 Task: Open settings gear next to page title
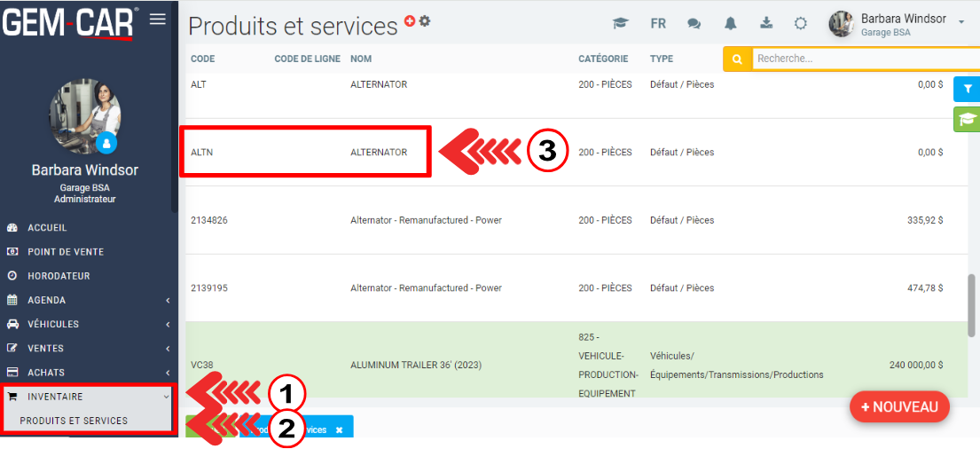[x=425, y=21]
